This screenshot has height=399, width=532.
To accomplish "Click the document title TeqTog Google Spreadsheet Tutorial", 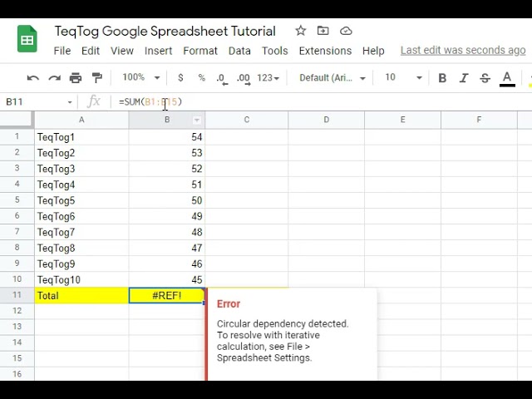I will (165, 32).
